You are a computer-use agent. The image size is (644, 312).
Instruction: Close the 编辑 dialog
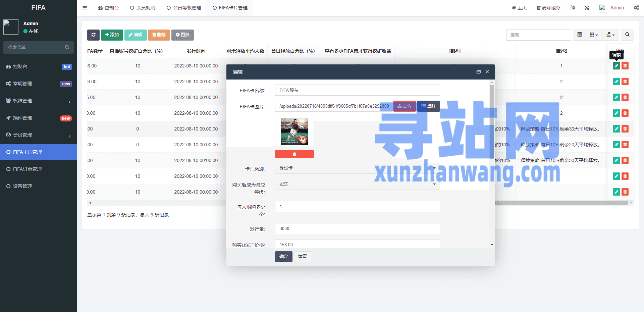(487, 72)
